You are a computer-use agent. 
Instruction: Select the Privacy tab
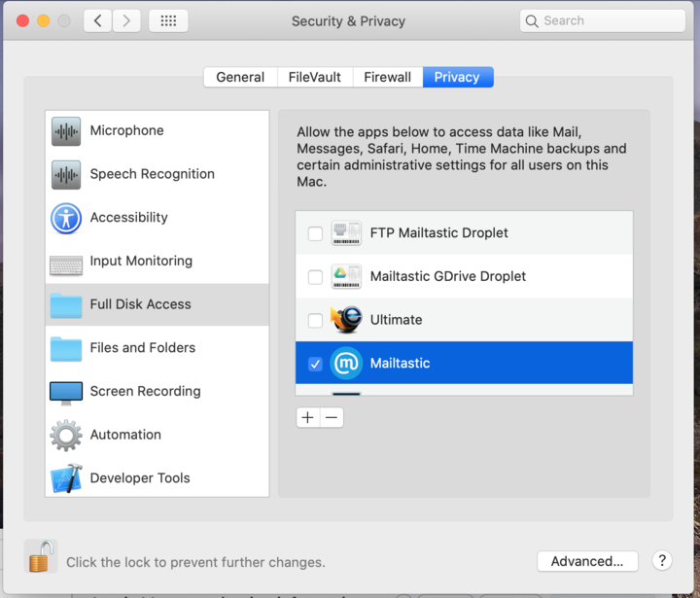point(458,77)
